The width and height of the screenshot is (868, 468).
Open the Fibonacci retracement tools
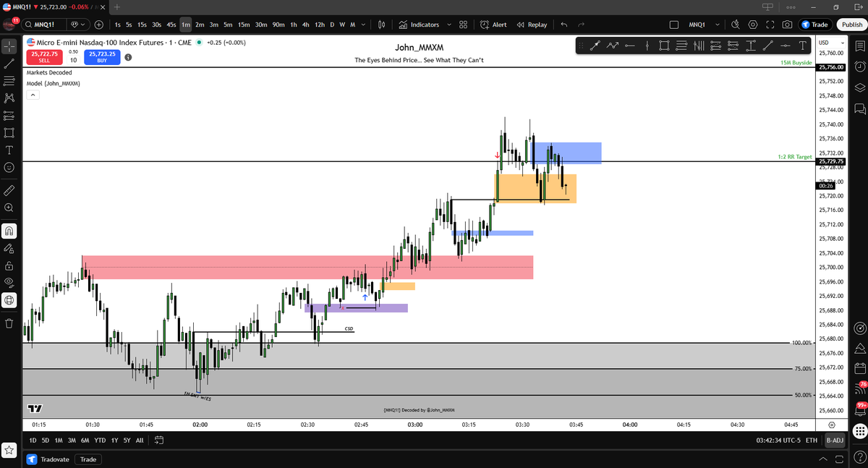pyautogui.click(x=9, y=80)
